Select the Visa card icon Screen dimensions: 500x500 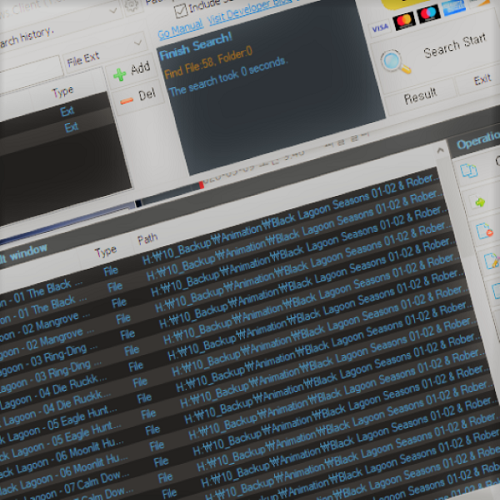[x=380, y=28]
